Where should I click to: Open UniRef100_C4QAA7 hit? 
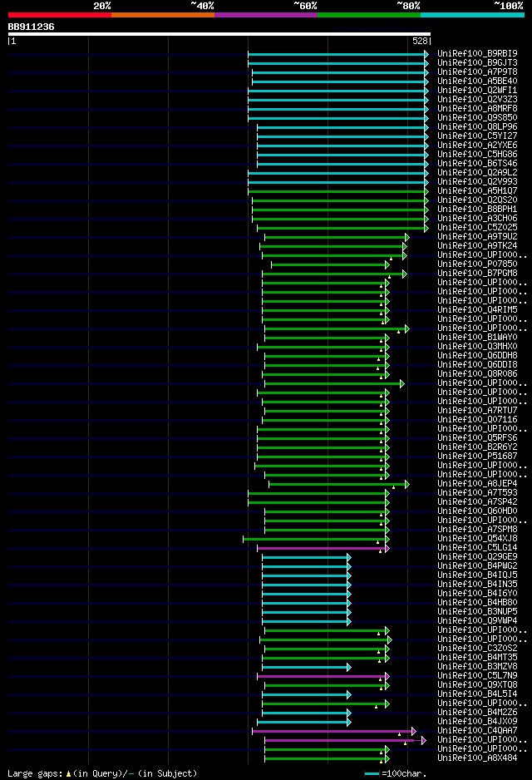click(477, 730)
